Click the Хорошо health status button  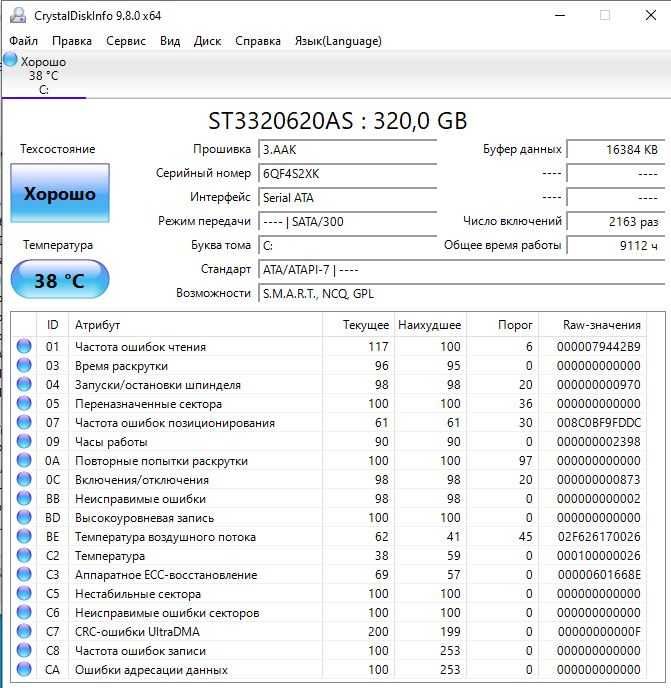click(60, 193)
